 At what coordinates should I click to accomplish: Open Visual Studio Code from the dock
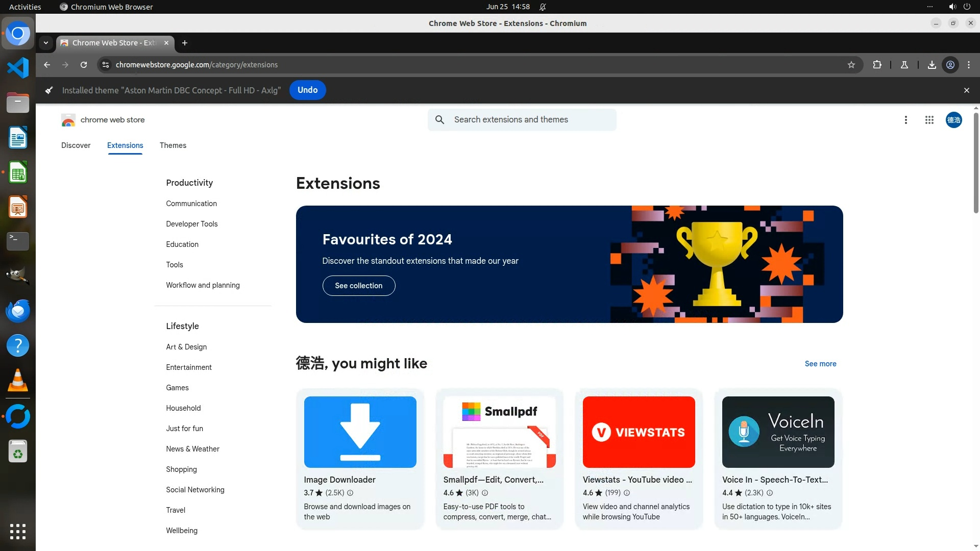point(18,68)
